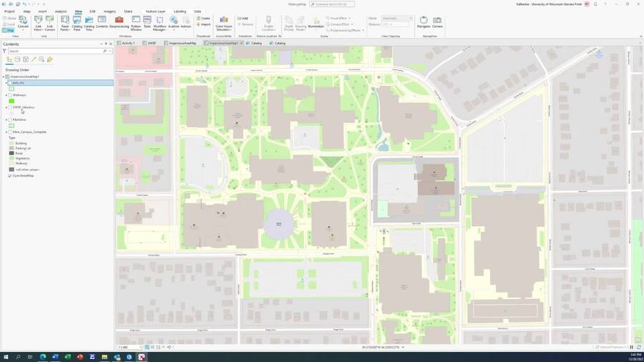Toggle visibility of the selected top layer
Viewport: 644px width, 362px height.
point(10,83)
